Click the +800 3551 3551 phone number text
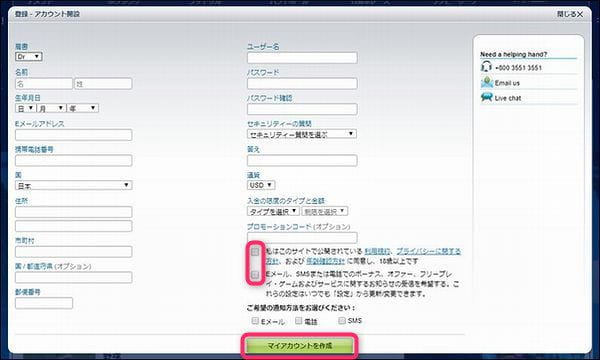The image size is (600, 360). pos(518,68)
